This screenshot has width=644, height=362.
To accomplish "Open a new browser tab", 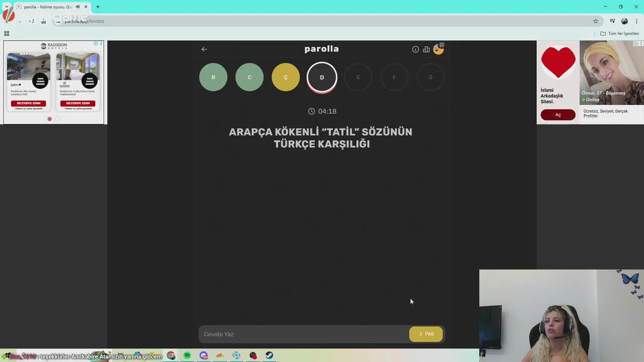I will [x=98, y=7].
